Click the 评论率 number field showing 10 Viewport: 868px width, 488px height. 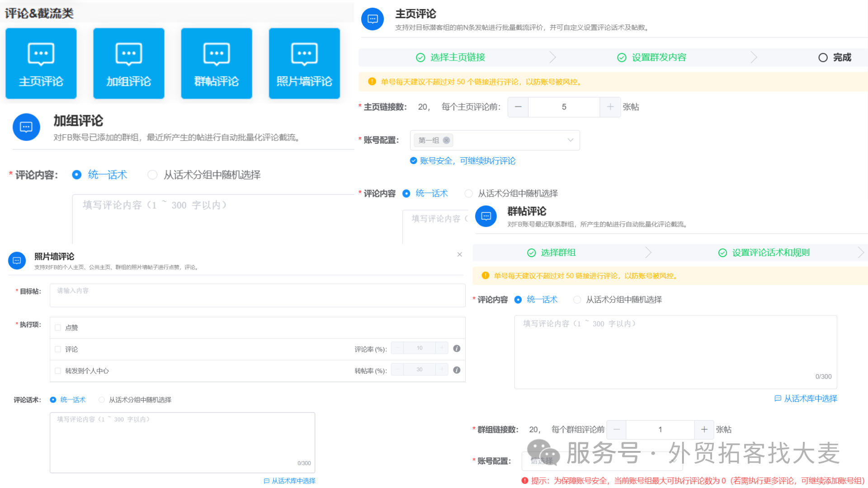[420, 348]
